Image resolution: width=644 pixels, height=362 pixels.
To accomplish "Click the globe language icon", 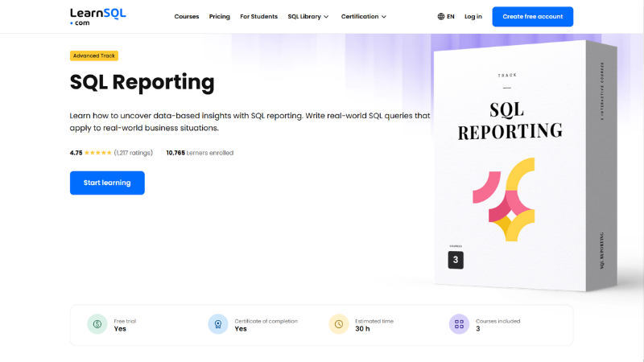I will (441, 17).
